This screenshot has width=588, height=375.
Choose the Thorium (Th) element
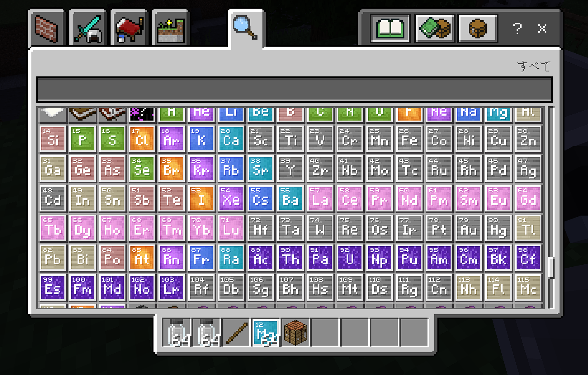pyautogui.click(x=290, y=258)
